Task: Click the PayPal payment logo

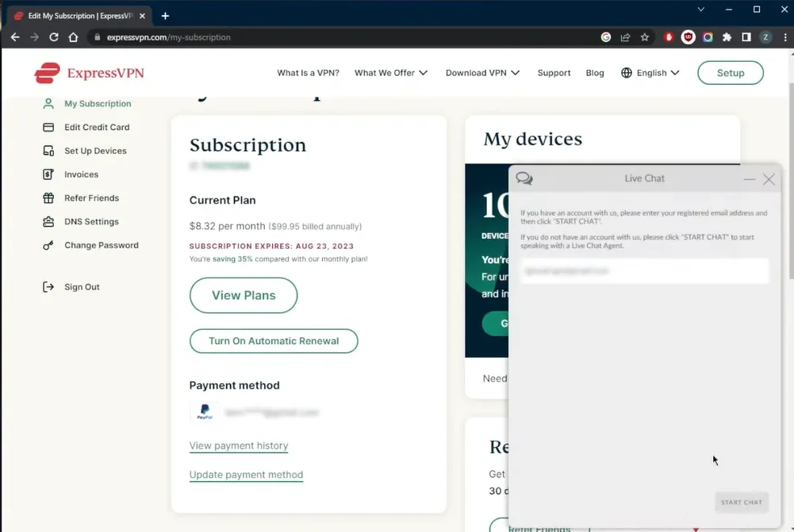Action: 205,412
